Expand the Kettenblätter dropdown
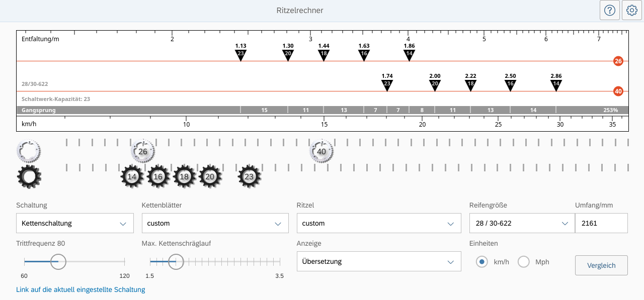644x300 pixels. [x=215, y=223]
